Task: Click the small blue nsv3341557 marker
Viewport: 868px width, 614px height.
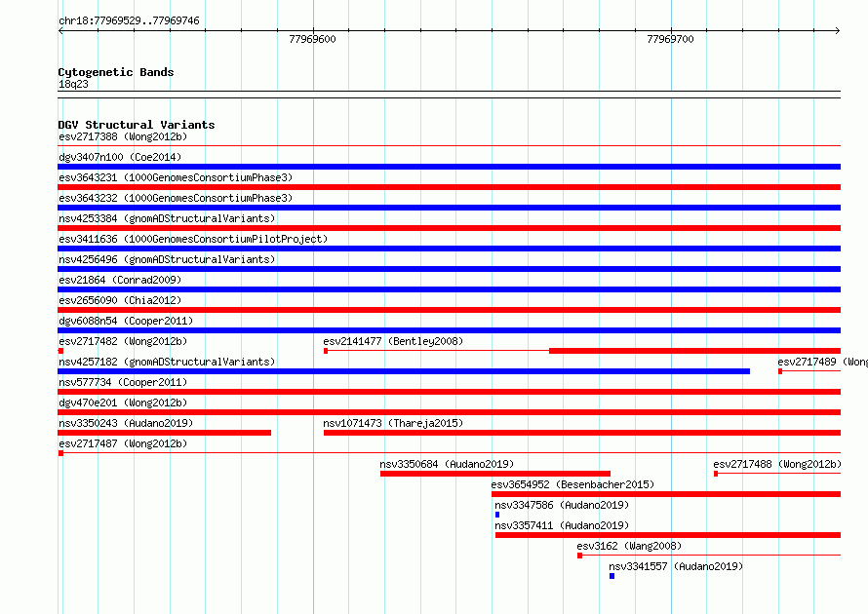Action: click(612, 576)
